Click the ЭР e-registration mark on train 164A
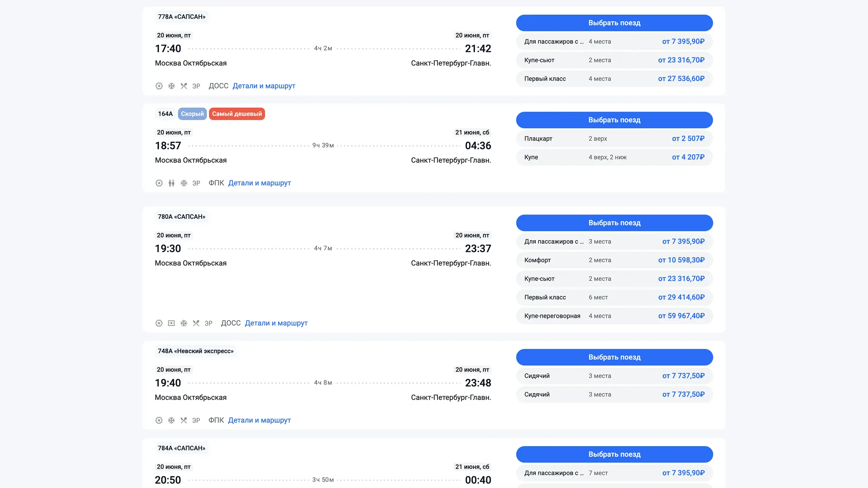This screenshot has width=868, height=488. pos(196,183)
